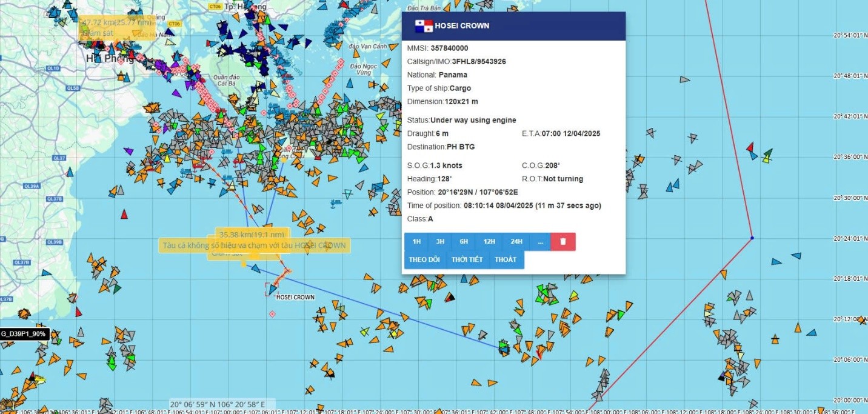Click the red trash delete button

563,241
